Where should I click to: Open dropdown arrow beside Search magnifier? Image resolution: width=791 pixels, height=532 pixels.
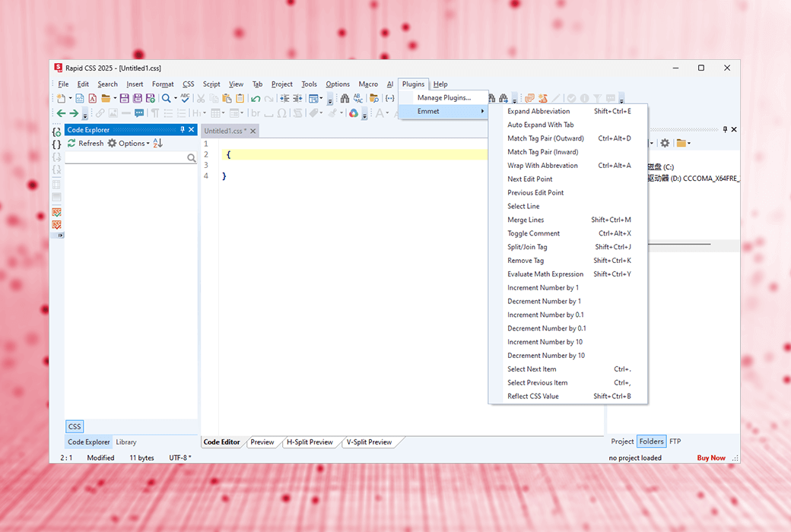coord(175,98)
